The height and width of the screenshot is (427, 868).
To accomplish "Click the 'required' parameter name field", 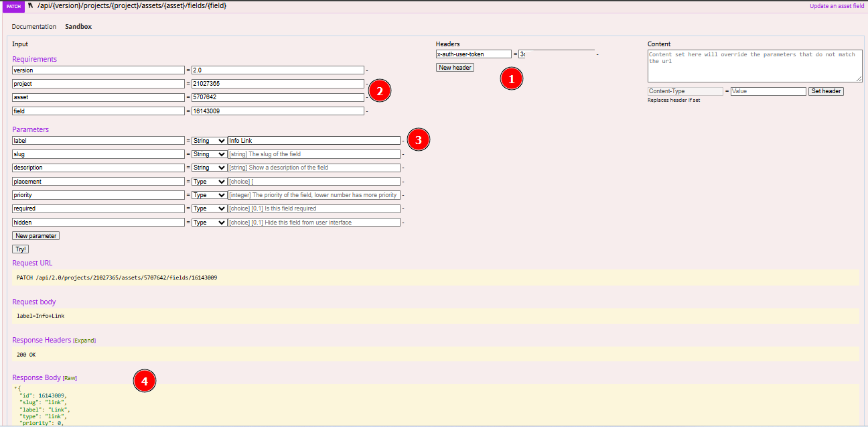I will coord(98,208).
